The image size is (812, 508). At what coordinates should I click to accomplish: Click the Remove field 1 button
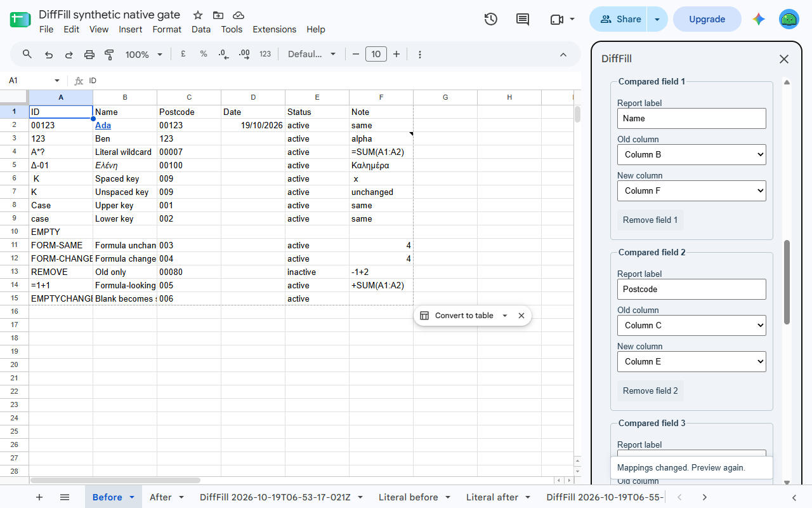[650, 220]
